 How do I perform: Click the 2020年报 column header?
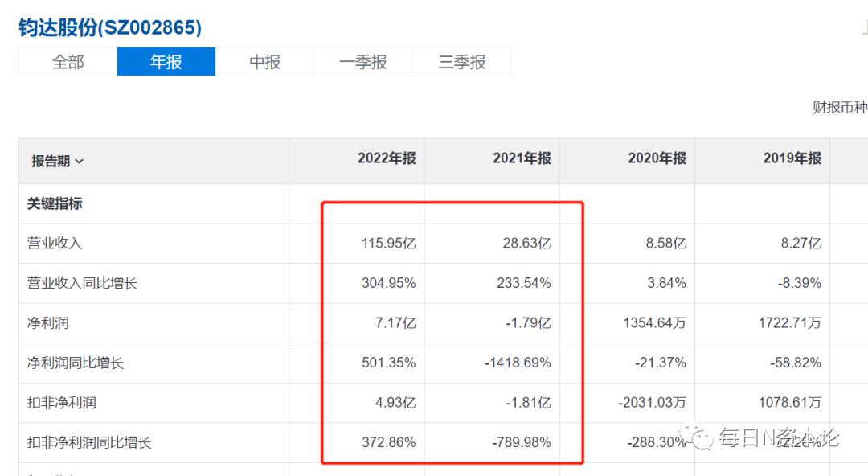click(657, 158)
